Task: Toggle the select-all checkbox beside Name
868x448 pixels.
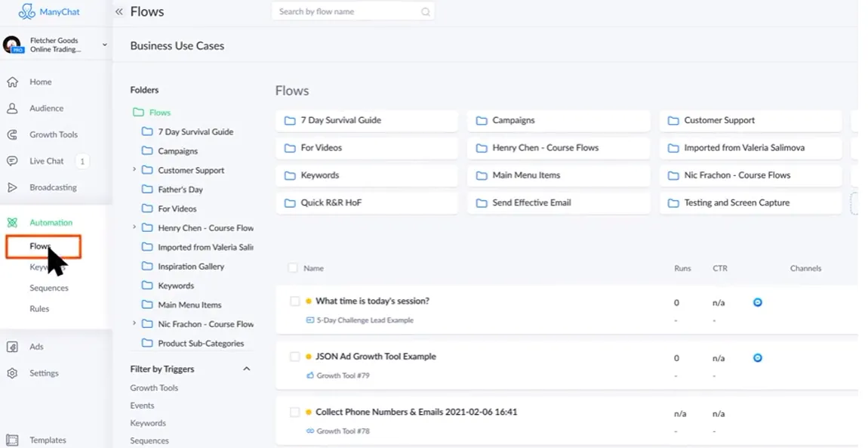Action: pos(293,268)
